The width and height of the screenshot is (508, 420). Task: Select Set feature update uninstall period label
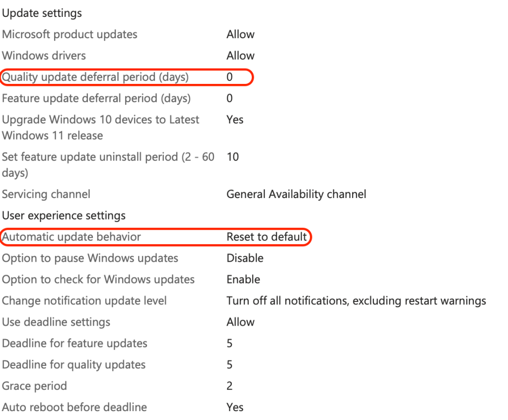point(108,157)
